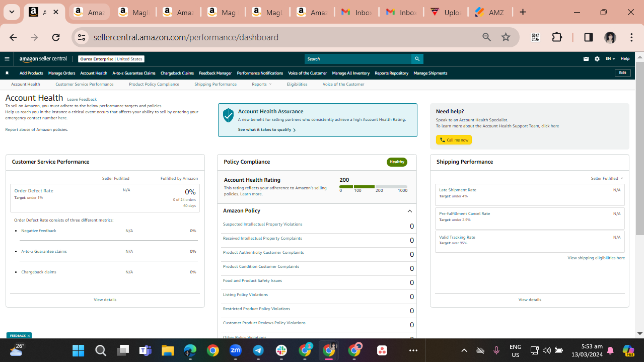Click the page vertical scrollbar down arrow
Image resolution: width=644 pixels, height=362 pixels.
click(x=640, y=333)
